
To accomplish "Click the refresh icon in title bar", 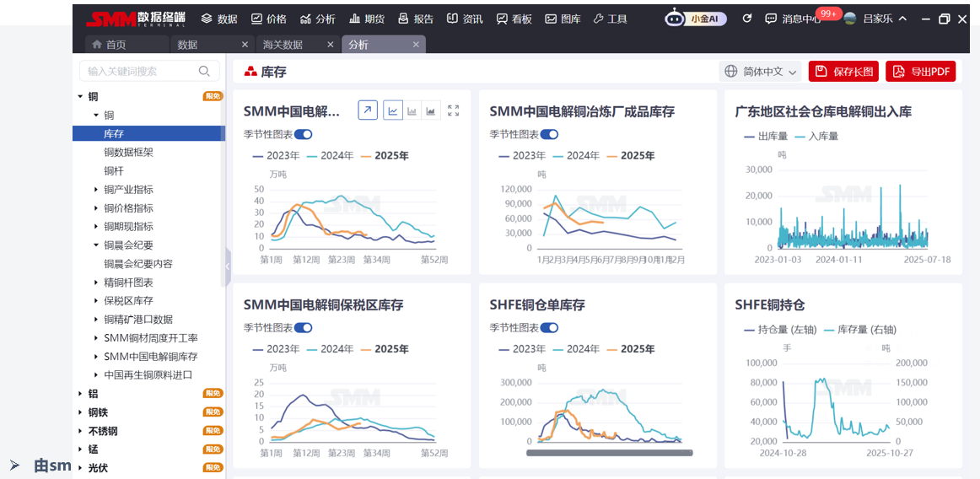I will click(x=746, y=19).
